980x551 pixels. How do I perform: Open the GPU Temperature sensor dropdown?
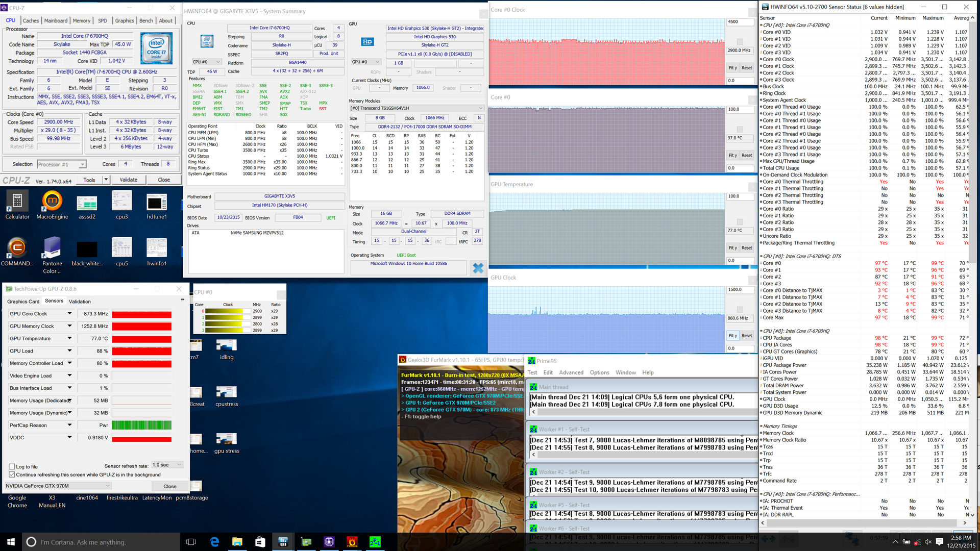click(69, 338)
